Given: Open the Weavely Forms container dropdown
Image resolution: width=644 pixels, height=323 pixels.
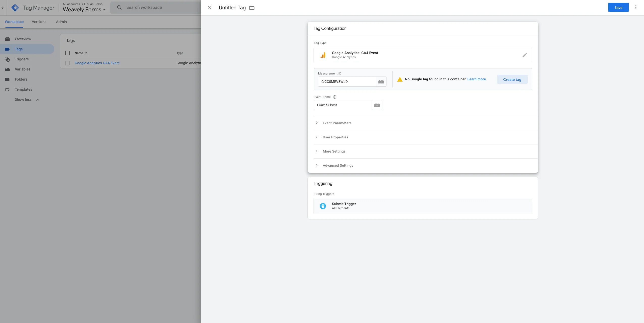Looking at the screenshot, I should [x=84, y=10].
